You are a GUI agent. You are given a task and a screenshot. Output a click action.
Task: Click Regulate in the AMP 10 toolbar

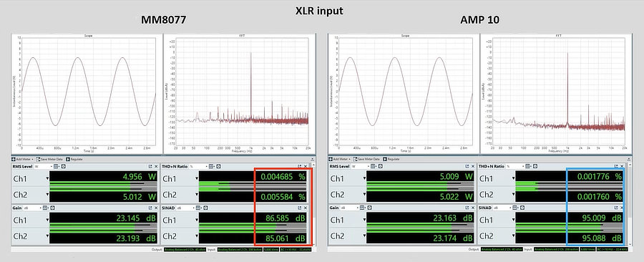pyautogui.click(x=391, y=159)
